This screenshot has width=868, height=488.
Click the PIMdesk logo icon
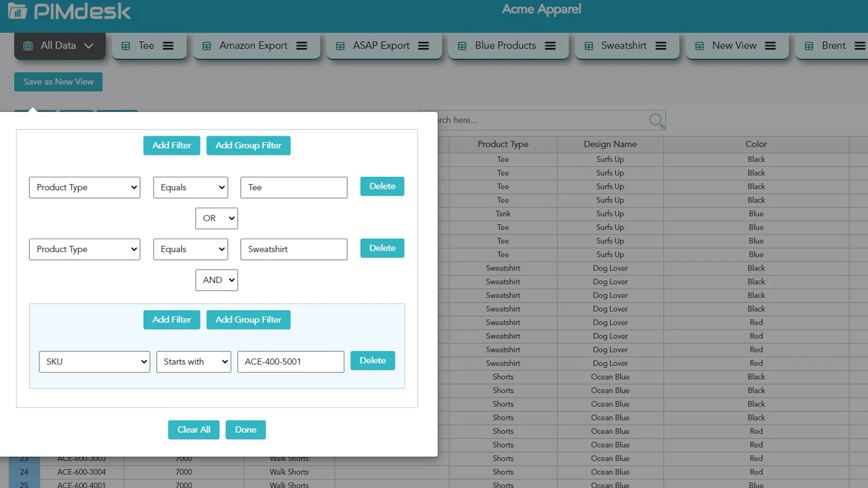pyautogui.click(x=17, y=11)
